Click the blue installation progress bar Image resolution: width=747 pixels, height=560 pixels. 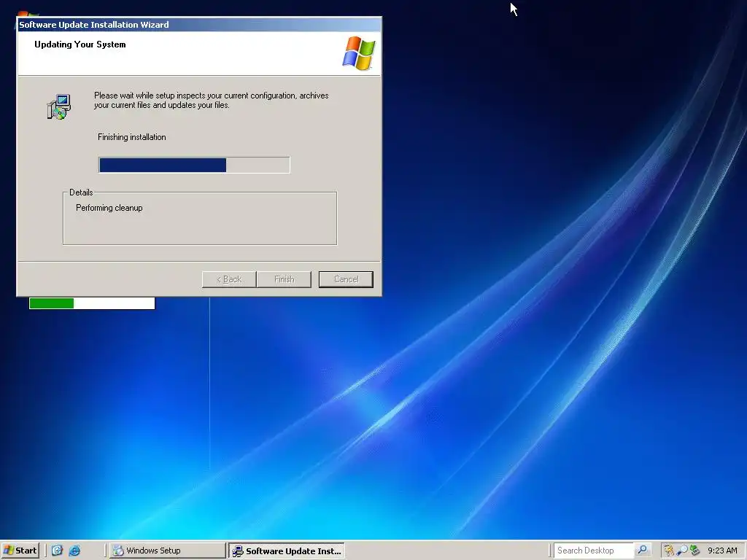pos(194,165)
